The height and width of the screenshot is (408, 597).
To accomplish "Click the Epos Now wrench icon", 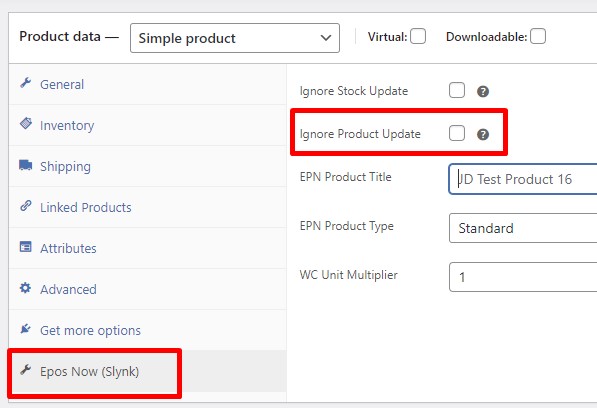I will 26,370.
